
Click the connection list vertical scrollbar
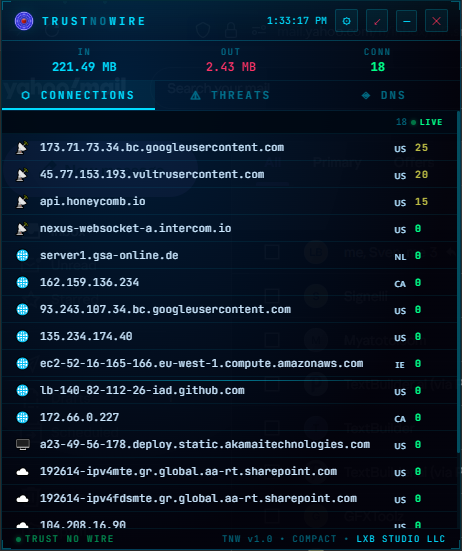pos(458,281)
